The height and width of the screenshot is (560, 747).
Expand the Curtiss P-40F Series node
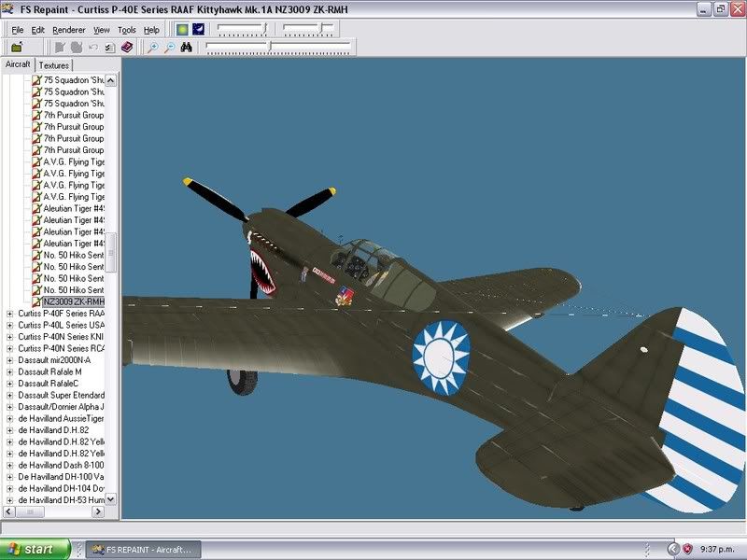9,314
